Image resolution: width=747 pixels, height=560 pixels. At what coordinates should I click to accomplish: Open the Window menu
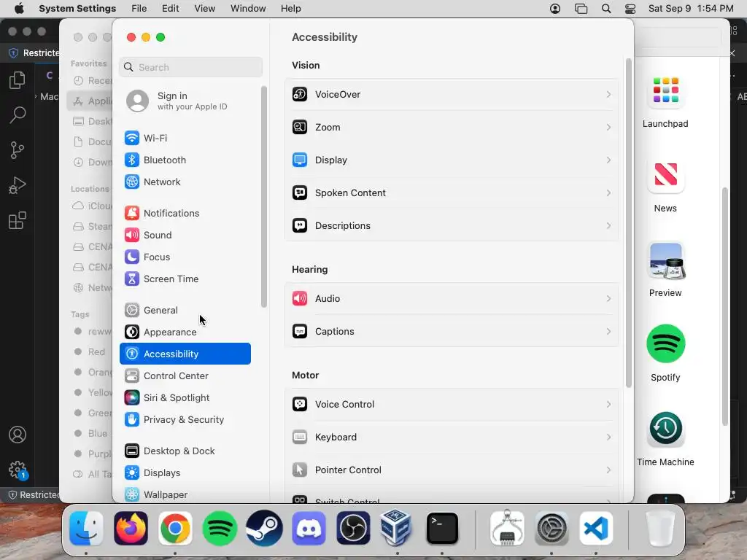(248, 9)
